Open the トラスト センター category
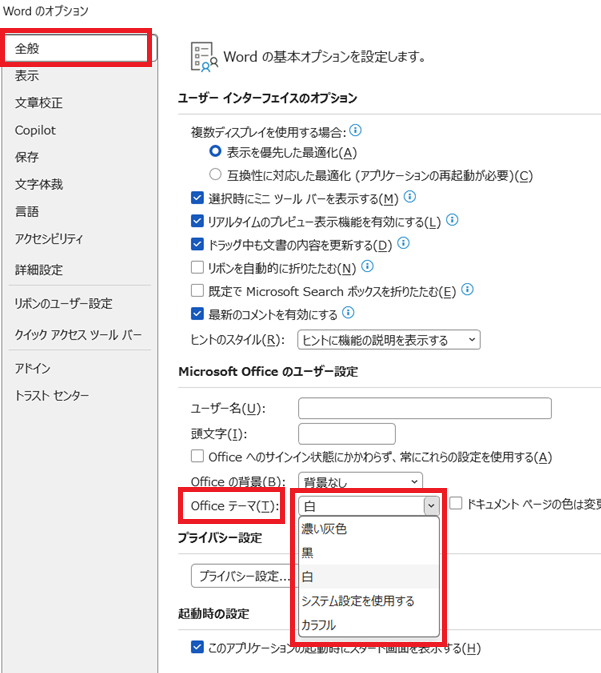 coord(52,395)
